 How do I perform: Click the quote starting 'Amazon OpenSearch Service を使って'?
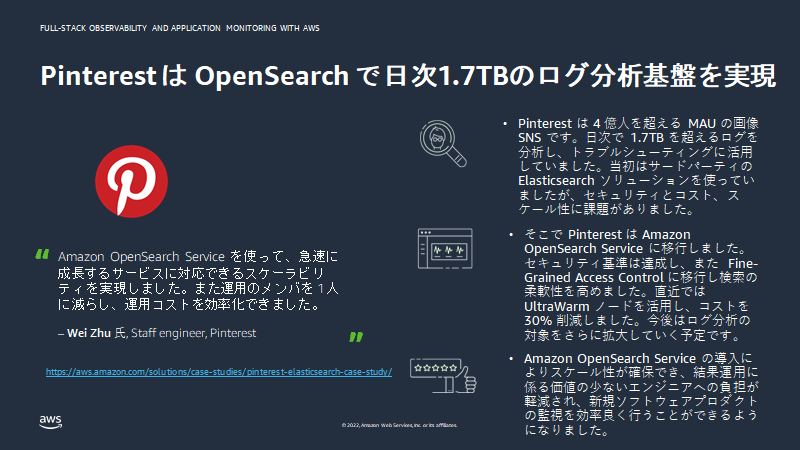tap(198, 280)
